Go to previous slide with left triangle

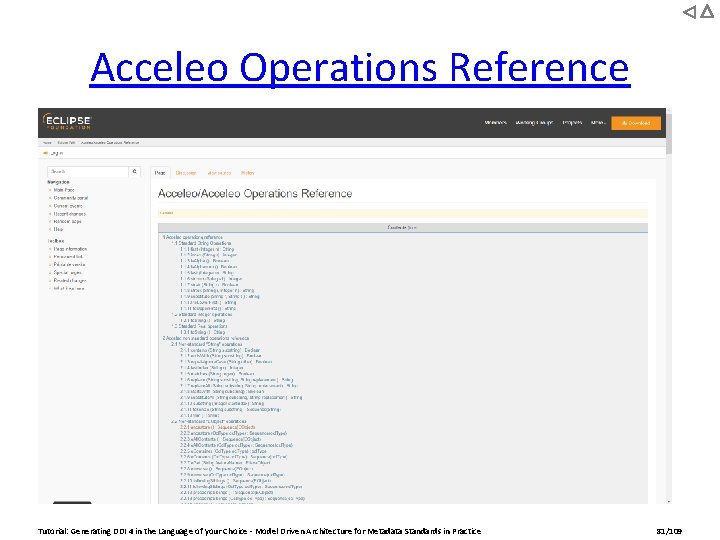tap(689, 12)
